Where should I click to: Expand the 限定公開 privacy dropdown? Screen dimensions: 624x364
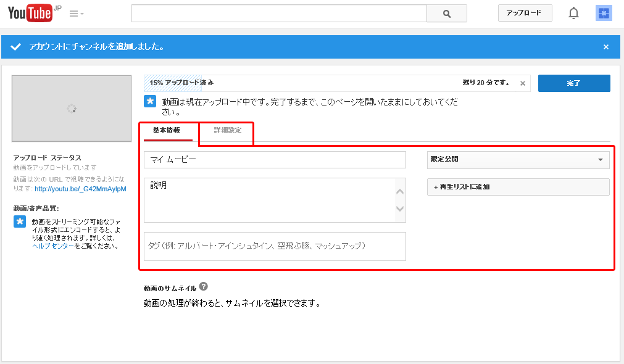518,160
